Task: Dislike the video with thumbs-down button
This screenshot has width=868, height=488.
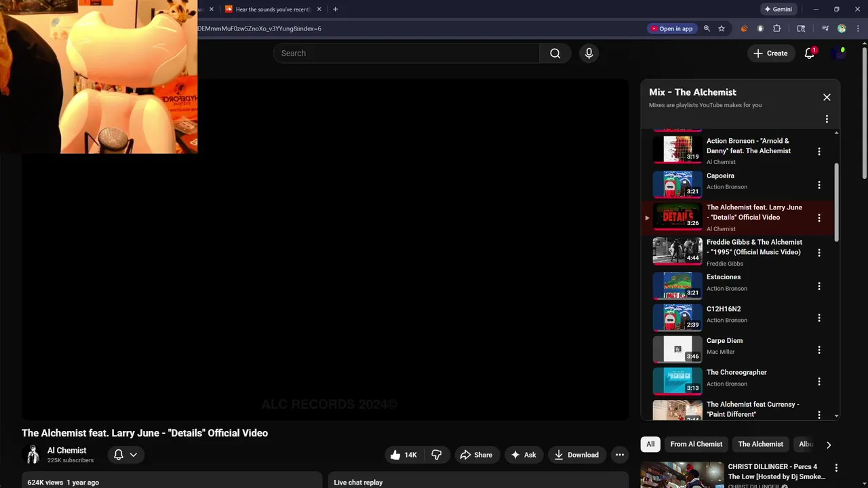Action: [x=437, y=455]
